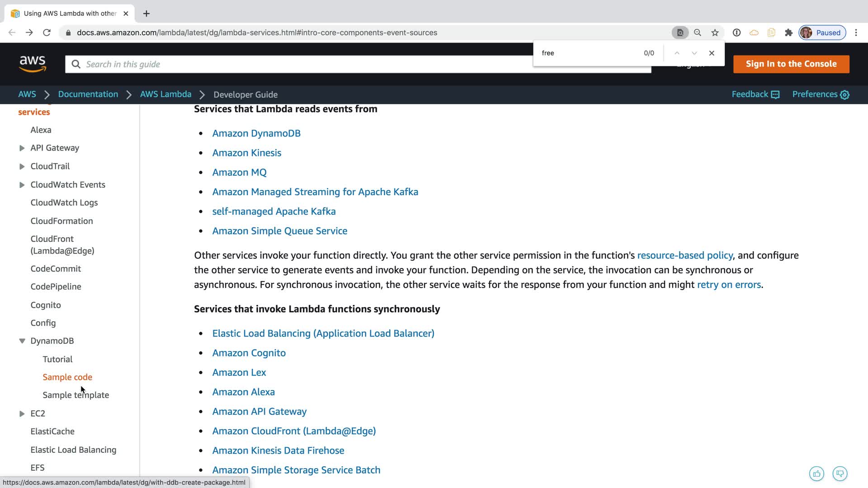
Task: Go to next find result arrow
Action: coord(694,53)
